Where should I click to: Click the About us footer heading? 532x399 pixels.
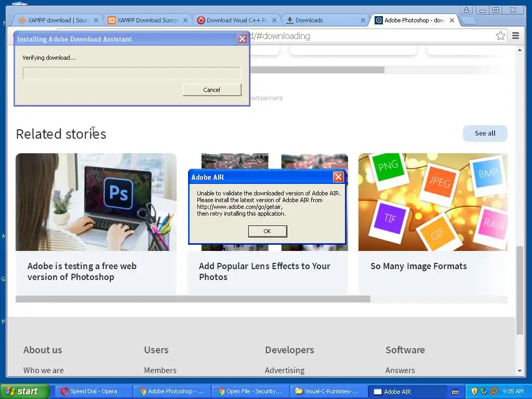(43, 350)
